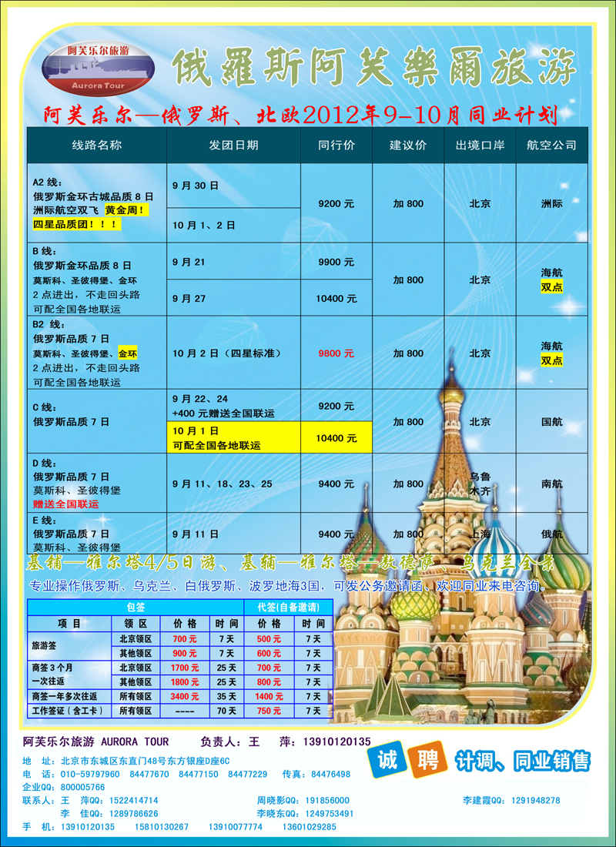Click the 国航 airline cell

coord(551,421)
